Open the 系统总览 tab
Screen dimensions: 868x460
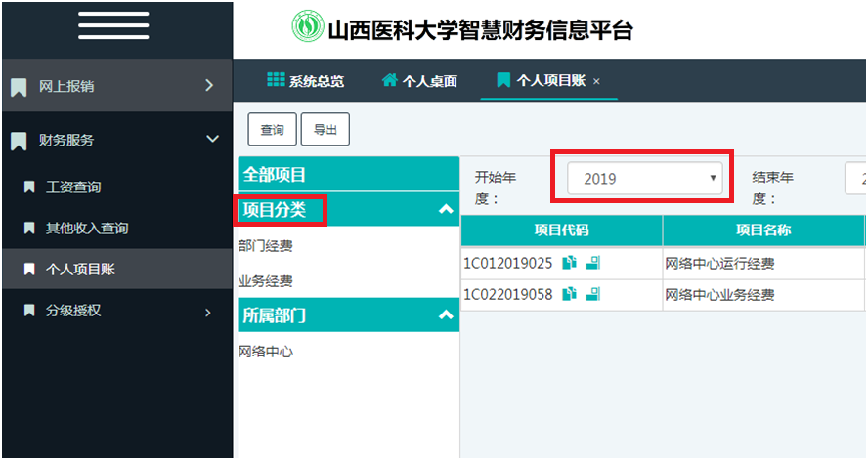coord(306,81)
